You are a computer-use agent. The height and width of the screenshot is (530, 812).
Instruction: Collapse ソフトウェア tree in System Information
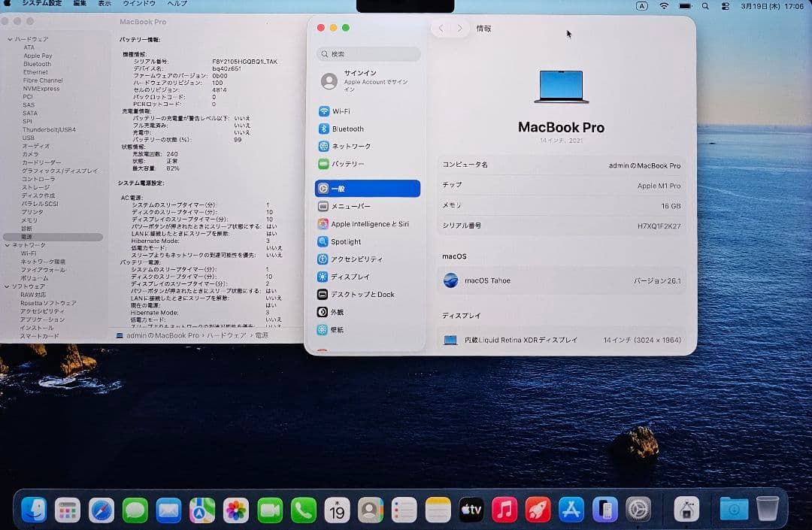pos(8,286)
